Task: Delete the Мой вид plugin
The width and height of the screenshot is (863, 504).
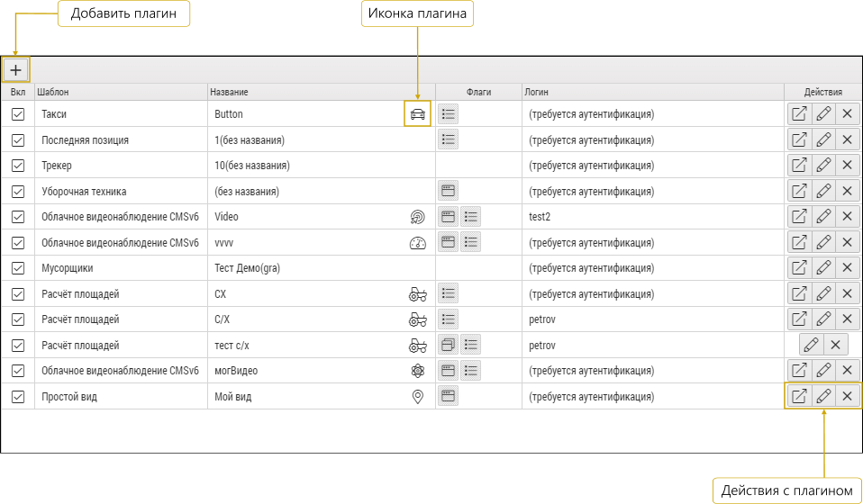Action: pyautogui.click(x=848, y=396)
